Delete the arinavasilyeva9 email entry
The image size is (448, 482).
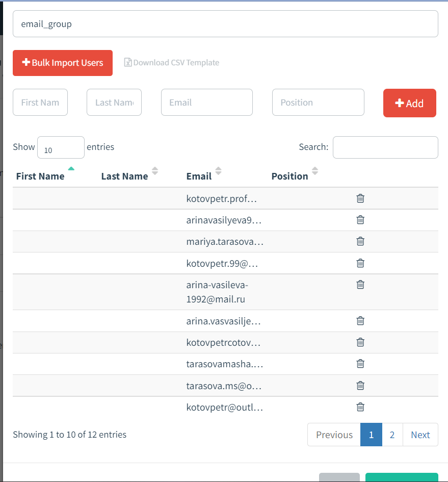click(360, 220)
